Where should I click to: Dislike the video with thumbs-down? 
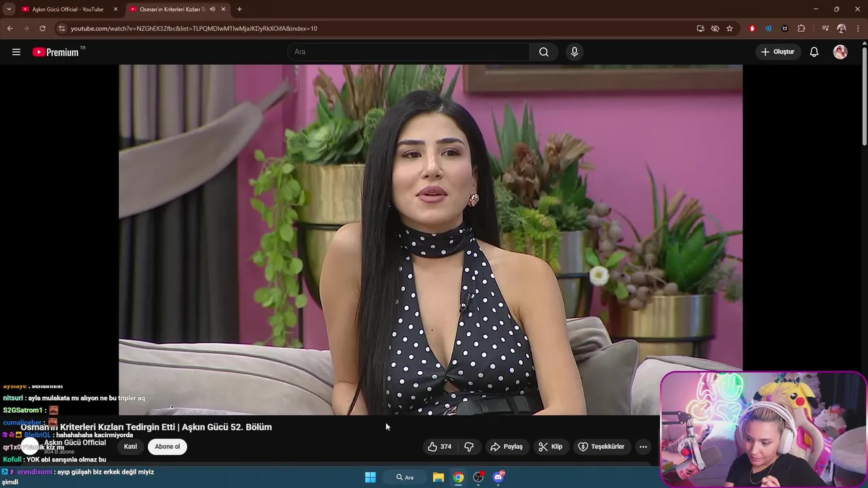coord(469,447)
